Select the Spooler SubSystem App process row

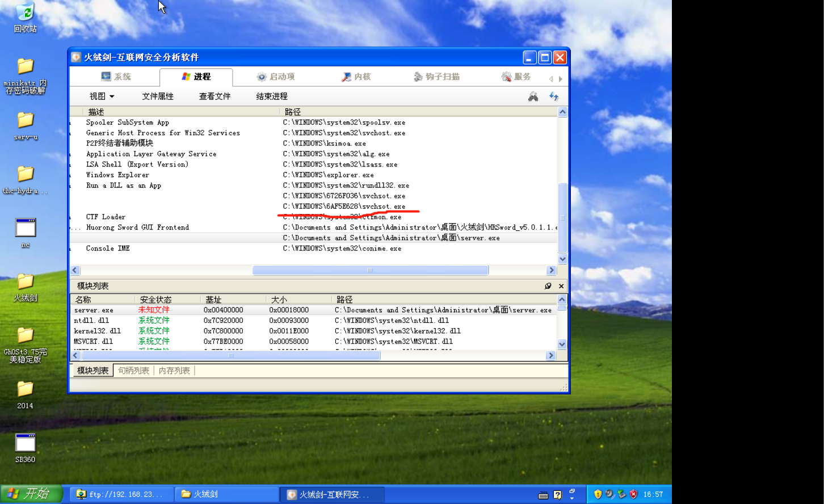point(314,123)
